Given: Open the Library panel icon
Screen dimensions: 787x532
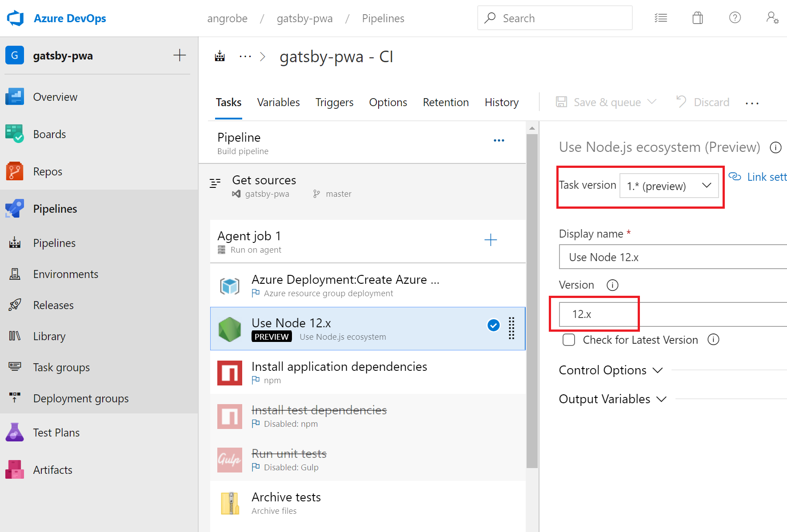Looking at the screenshot, I should click(x=15, y=336).
